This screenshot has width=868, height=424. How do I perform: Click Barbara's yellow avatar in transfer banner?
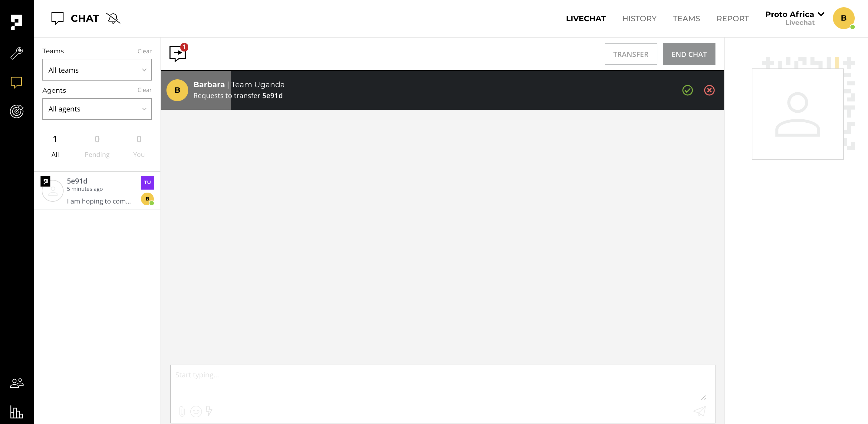(177, 90)
